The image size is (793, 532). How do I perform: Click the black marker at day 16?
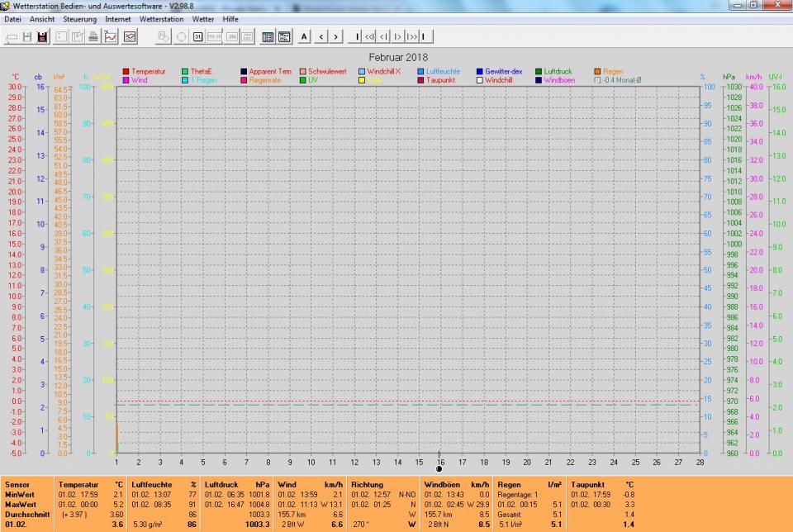pyautogui.click(x=439, y=468)
